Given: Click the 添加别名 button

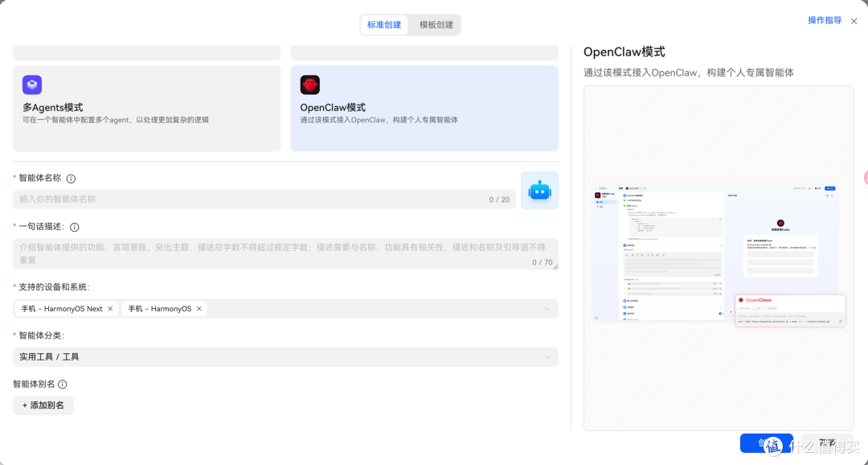Looking at the screenshot, I should coord(43,405).
